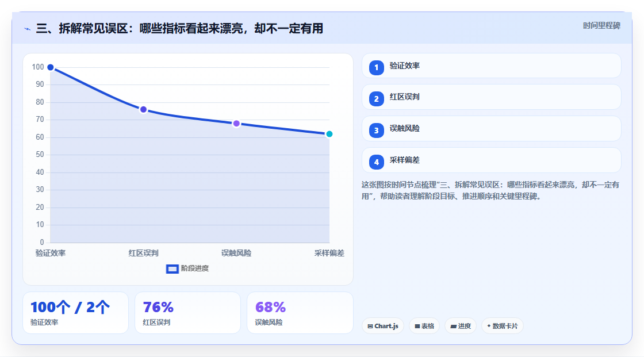The image size is (644, 357).
Task: Click the 68% stat card
Action: [300, 313]
